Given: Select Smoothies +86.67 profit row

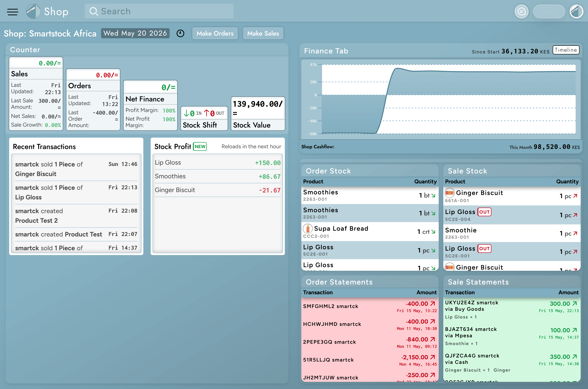Looking at the screenshot, I should (218, 176).
